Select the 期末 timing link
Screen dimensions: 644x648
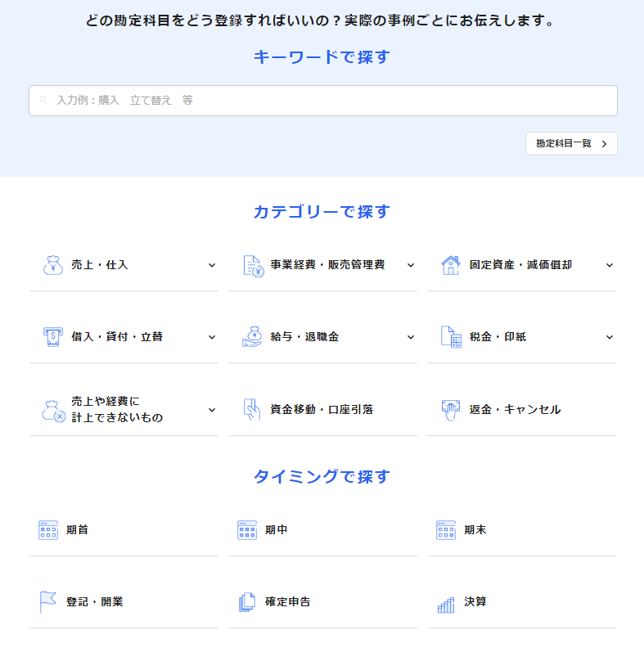(x=521, y=530)
